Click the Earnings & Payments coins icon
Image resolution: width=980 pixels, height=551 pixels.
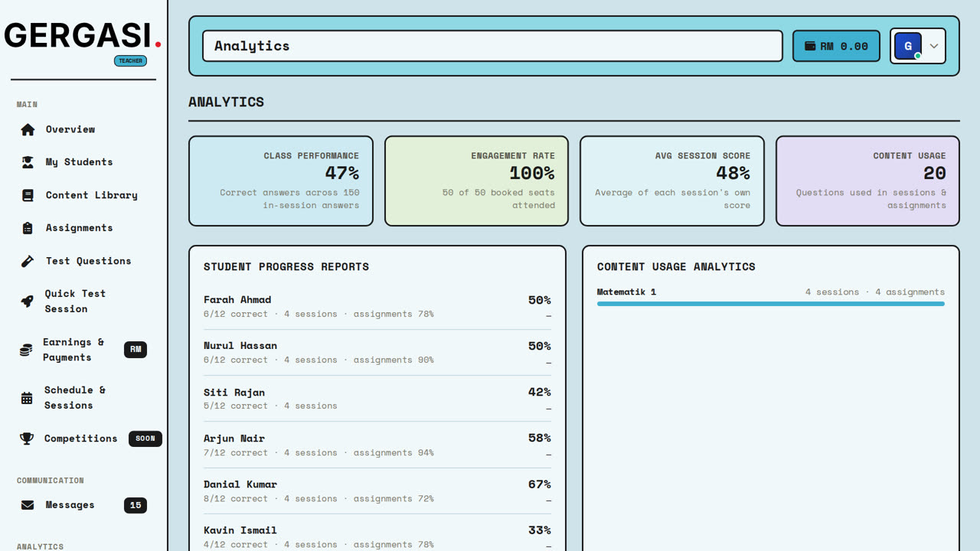(x=26, y=350)
